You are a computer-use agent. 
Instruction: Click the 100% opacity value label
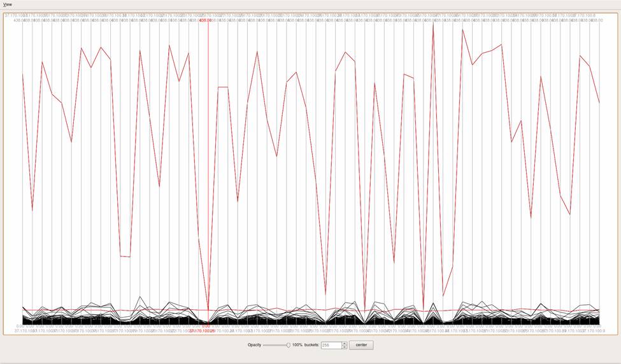point(297,345)
